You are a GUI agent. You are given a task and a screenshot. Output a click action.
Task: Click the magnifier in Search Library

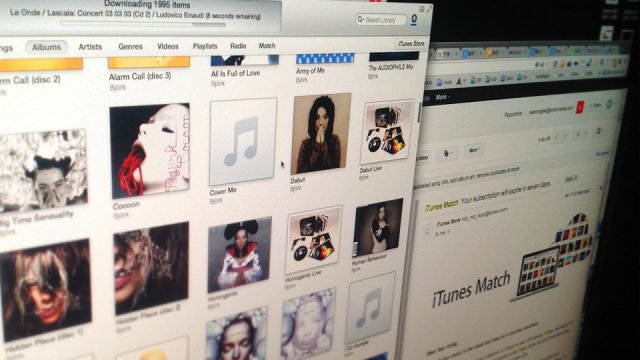pos(360,19)
